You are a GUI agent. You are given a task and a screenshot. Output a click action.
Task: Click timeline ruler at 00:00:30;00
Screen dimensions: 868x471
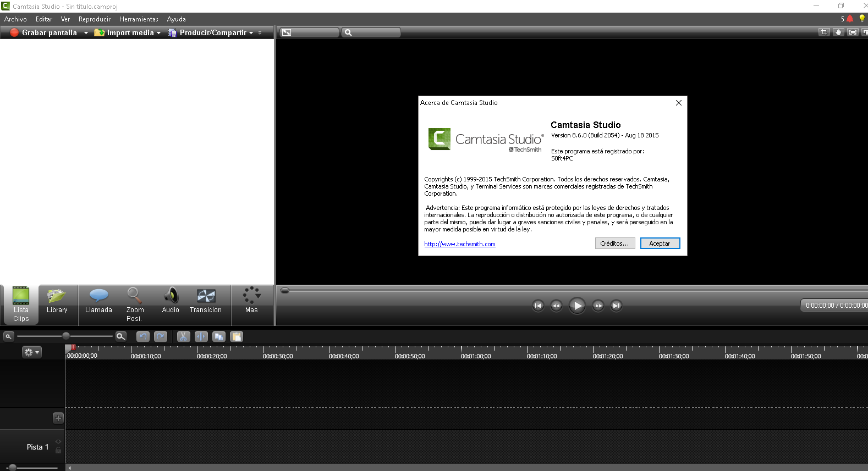click(278, 356)
